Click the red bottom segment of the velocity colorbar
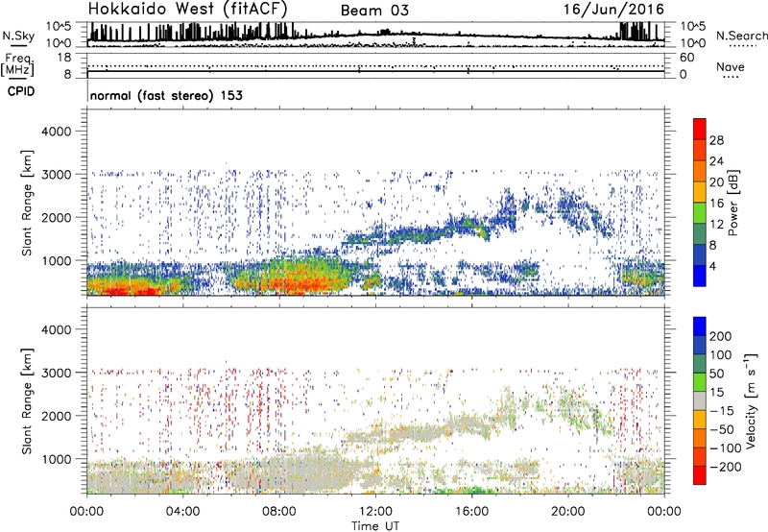The height and width of the screenshot is (532, 768). (x=700, y=475)
